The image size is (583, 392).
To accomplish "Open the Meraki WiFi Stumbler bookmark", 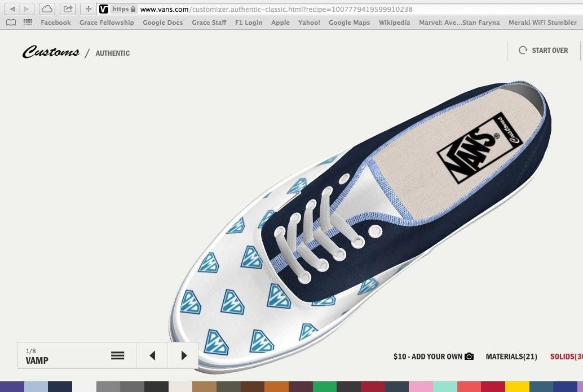I will (542, 23).
